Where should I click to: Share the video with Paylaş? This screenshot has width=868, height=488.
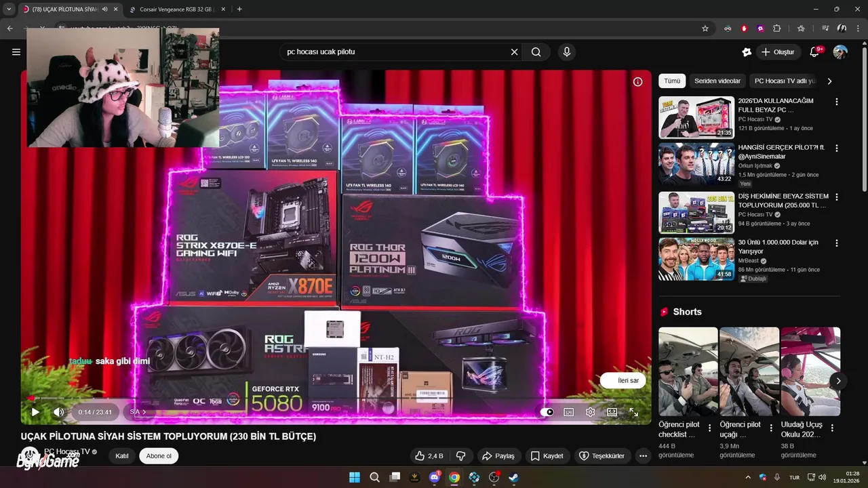tap(498, 455)
